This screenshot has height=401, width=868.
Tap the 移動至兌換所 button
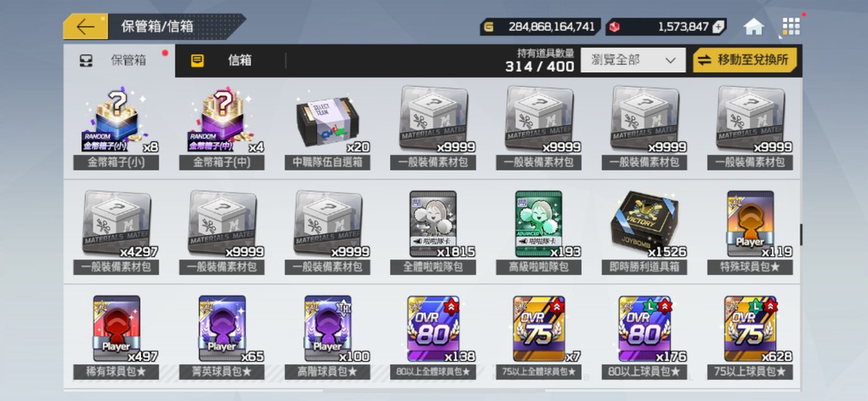click(745, 60)
